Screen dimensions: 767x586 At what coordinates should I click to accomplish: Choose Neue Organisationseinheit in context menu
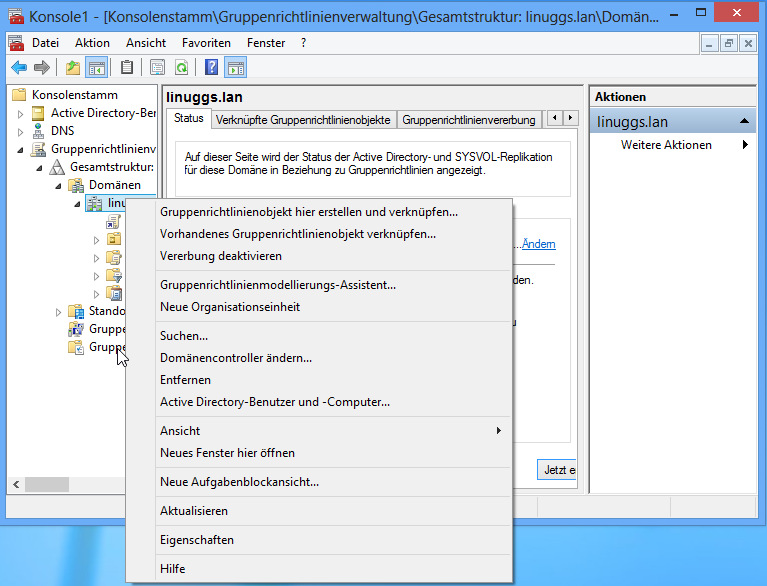230,307
